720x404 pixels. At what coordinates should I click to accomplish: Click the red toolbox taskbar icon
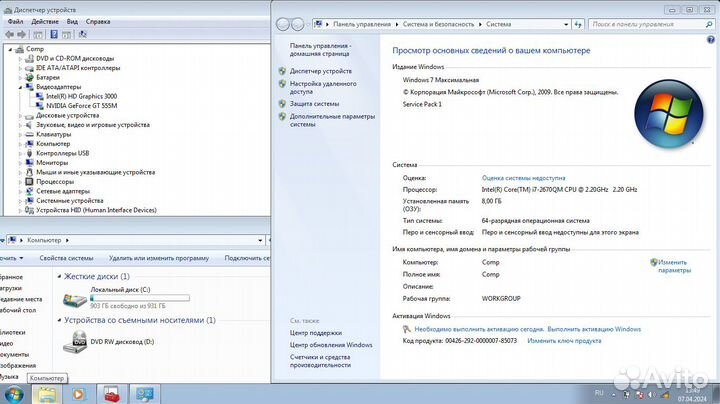111,394
